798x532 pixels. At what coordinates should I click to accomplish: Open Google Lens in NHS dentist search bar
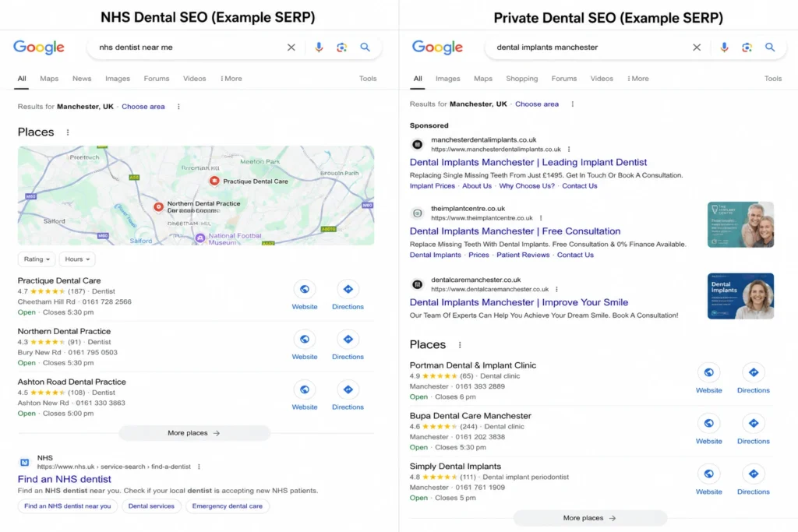(x=341, y=48)
